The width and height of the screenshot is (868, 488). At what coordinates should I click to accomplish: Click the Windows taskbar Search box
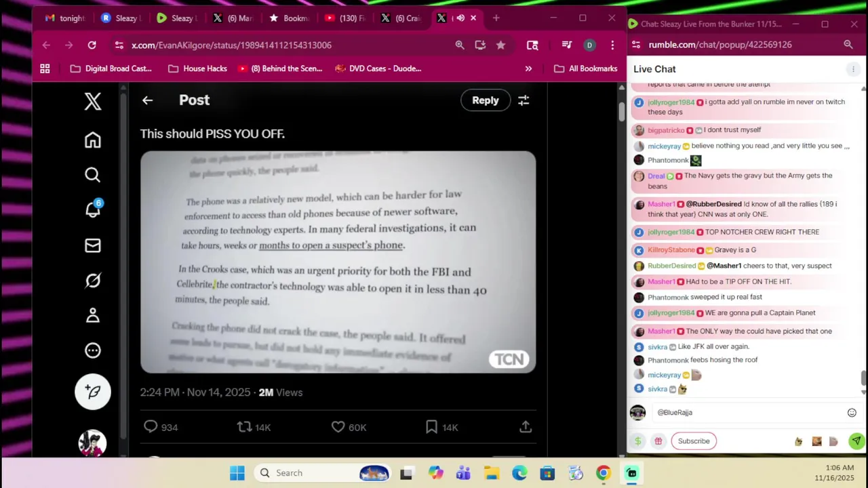pos(323,473)
